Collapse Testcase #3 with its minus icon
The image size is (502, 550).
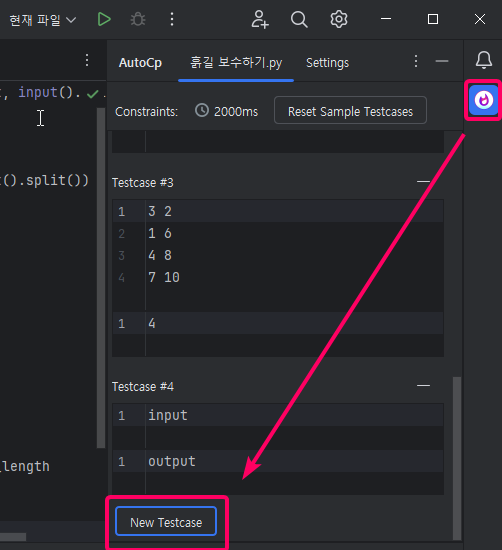423,182
